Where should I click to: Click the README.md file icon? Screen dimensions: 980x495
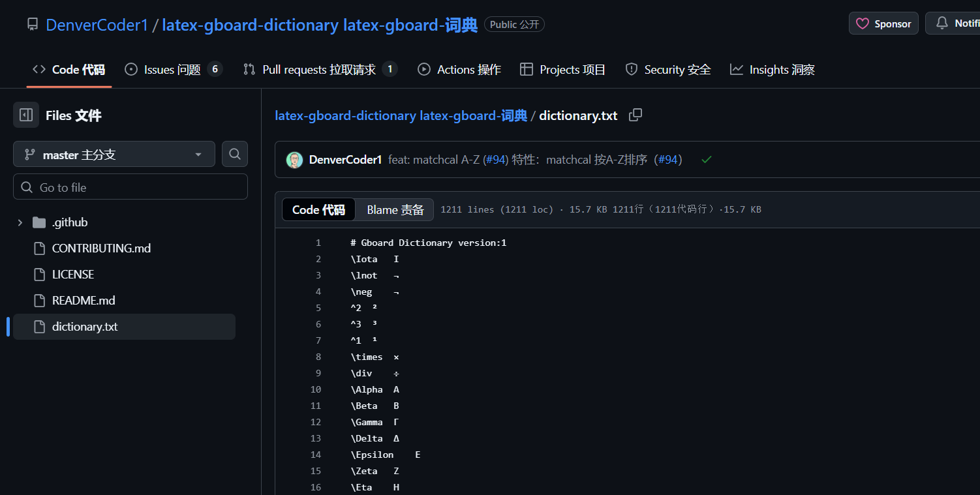[x=39, y=301]
